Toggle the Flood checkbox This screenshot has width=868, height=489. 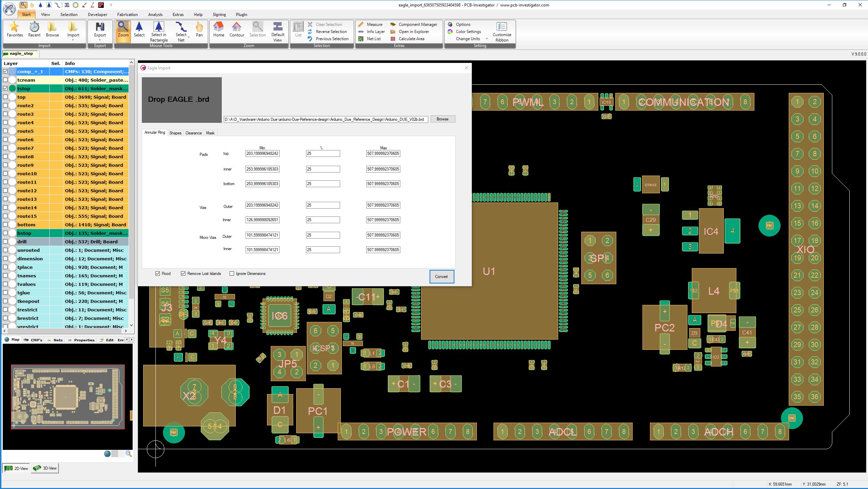click(x=158, y=273)
